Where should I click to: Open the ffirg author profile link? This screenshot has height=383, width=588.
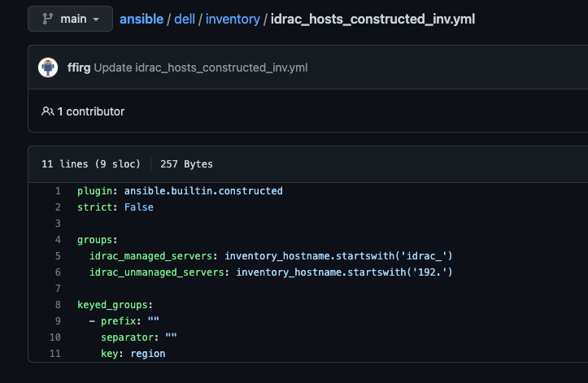coord(80,67)
